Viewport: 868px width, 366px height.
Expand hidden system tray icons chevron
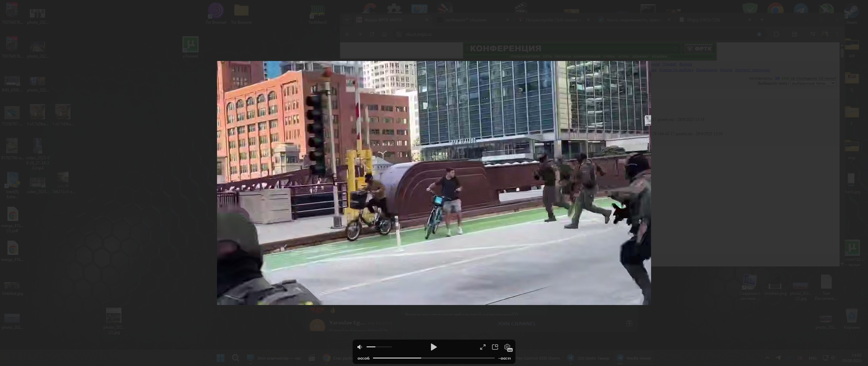coord(767,358)
